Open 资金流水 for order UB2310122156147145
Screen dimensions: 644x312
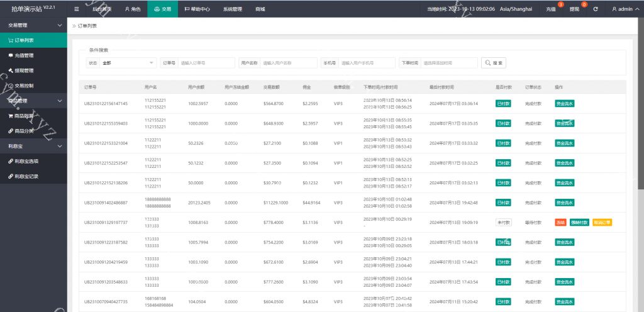pyautogui.click(x=565, y=103)
